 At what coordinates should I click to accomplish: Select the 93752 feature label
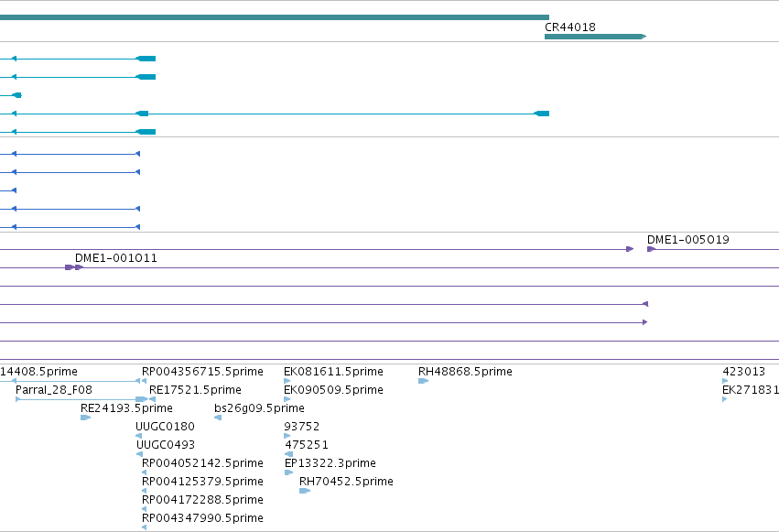click(301, 427)
